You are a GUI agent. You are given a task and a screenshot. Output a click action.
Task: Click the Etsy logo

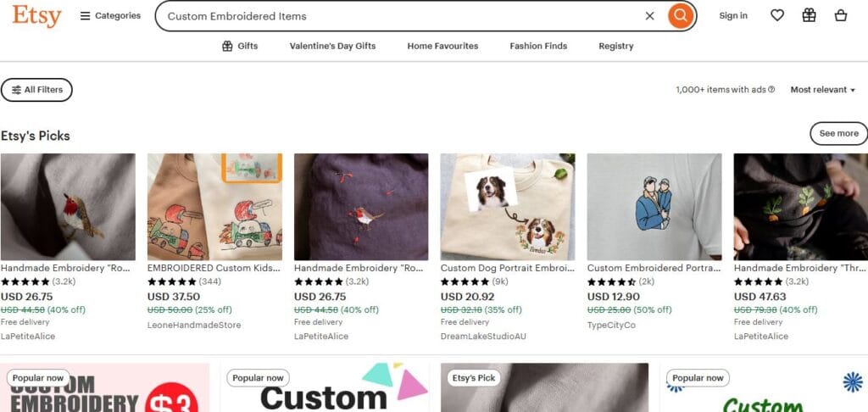pos(36,15)
